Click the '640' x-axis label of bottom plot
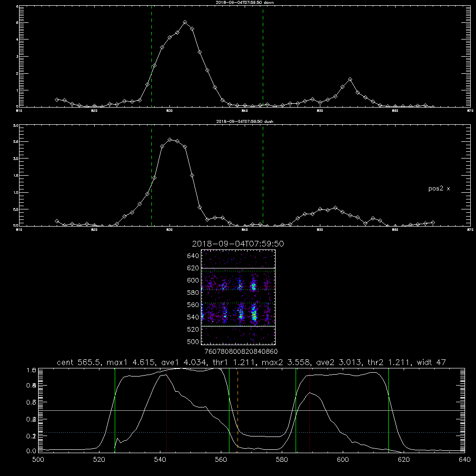The image size is (476, 476). click(x=465, y=460)
